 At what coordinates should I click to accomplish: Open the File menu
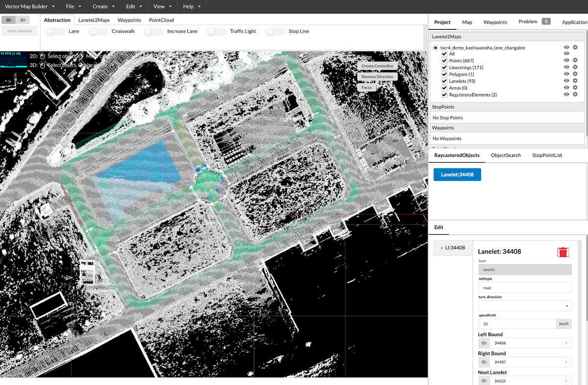click(x=73, y=6)
